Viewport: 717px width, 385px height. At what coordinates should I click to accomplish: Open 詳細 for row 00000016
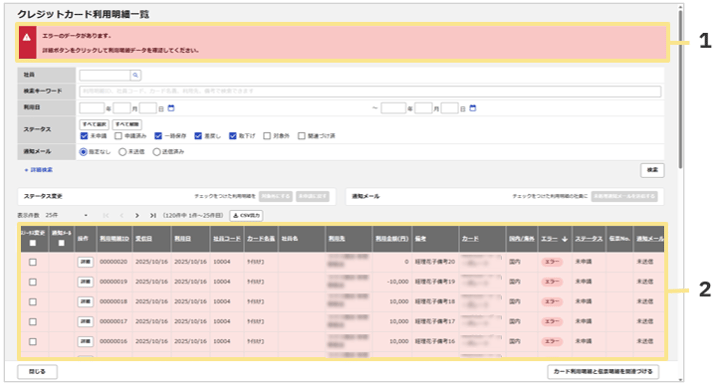86,342
